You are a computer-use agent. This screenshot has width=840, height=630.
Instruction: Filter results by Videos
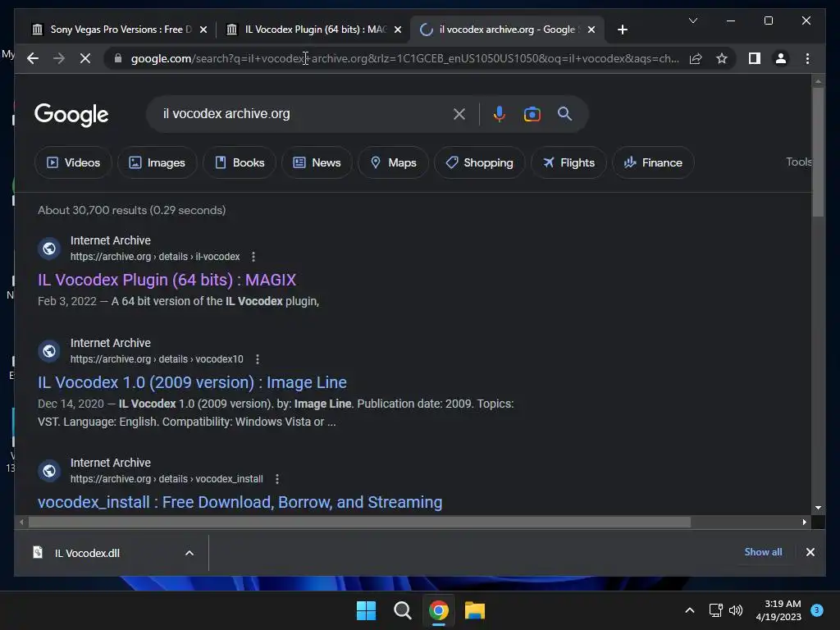[73, 162]
